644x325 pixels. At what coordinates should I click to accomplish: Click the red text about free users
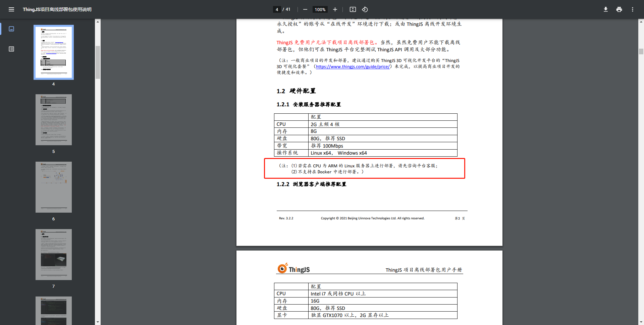tap(327, 42)
